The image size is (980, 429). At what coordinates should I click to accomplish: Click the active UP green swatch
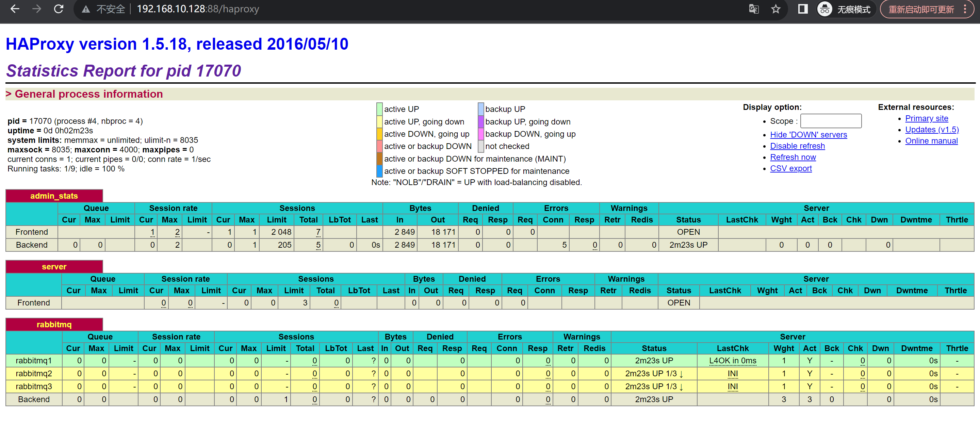pos(379,109)
